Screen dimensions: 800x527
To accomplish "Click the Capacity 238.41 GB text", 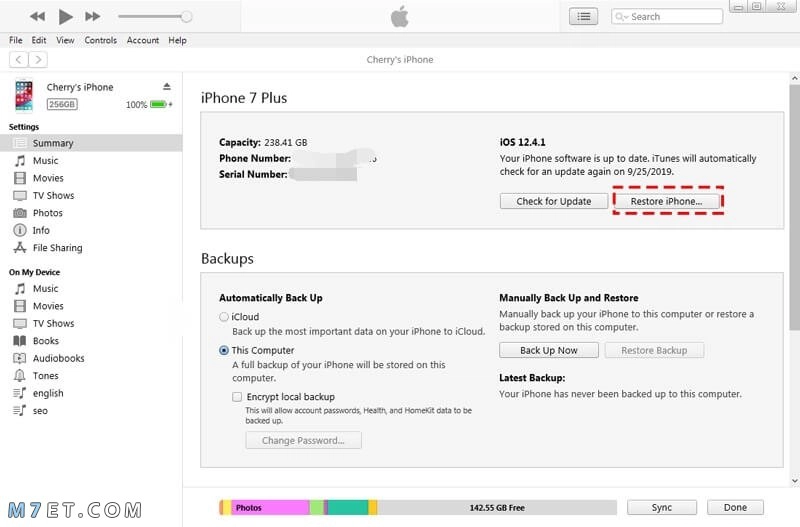I will [x=263, y=142].
